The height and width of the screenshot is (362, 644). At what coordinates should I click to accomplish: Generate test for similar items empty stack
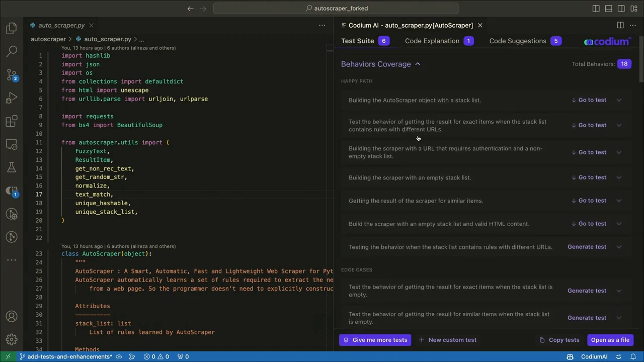point(587,318)
